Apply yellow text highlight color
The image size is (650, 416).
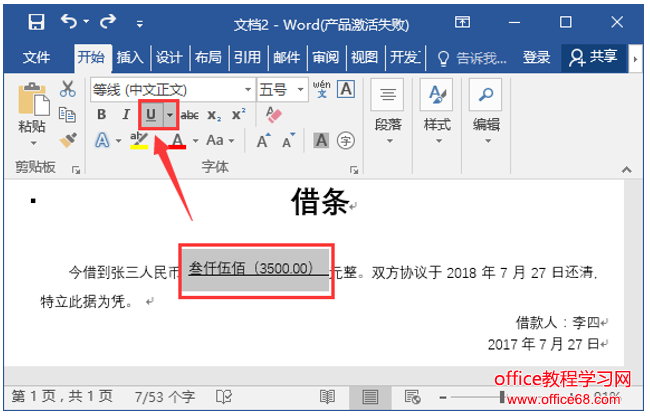click(139, 141)
